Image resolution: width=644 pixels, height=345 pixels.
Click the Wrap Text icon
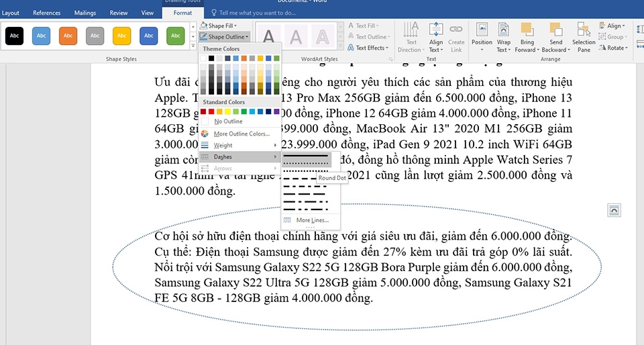tap(504, 29)
